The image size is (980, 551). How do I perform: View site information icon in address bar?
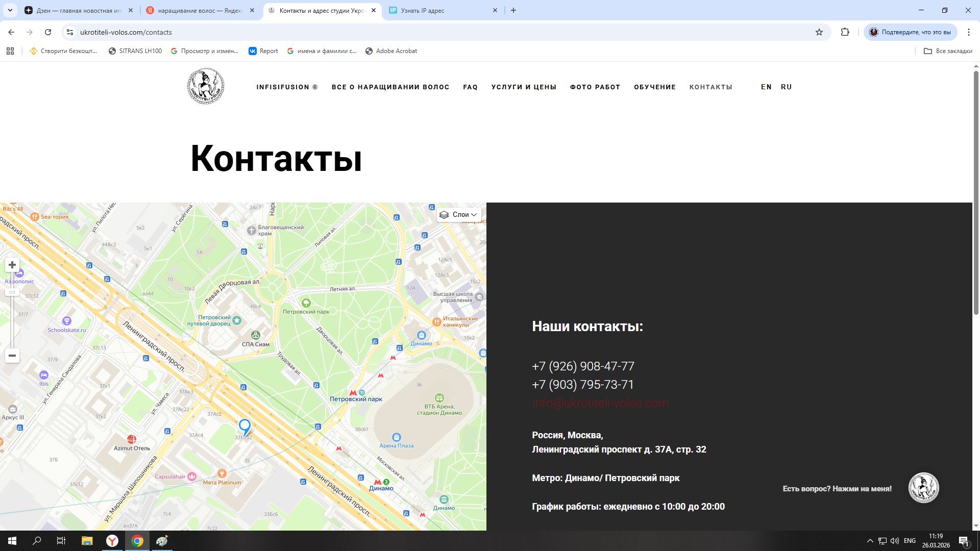point(70,32)
